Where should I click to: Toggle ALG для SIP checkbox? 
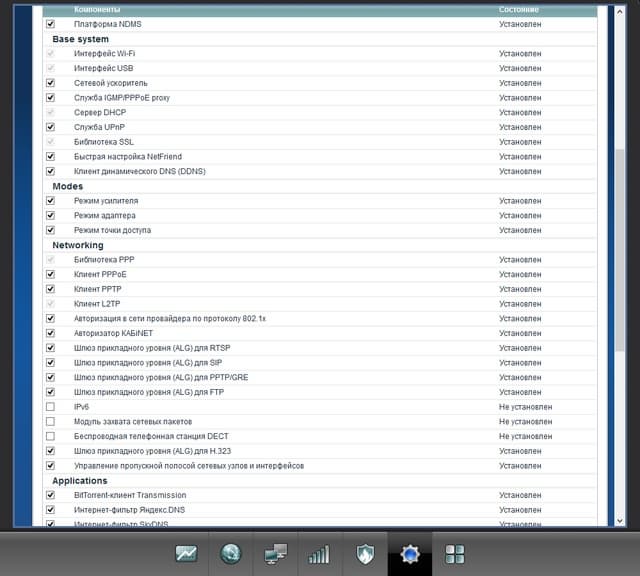coord(50,363)
